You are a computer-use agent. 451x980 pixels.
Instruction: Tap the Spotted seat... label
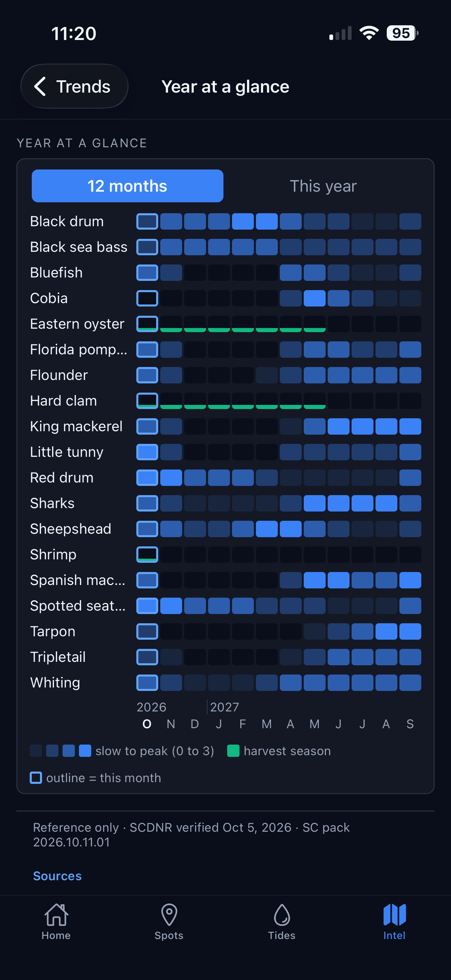pos(78,605)
